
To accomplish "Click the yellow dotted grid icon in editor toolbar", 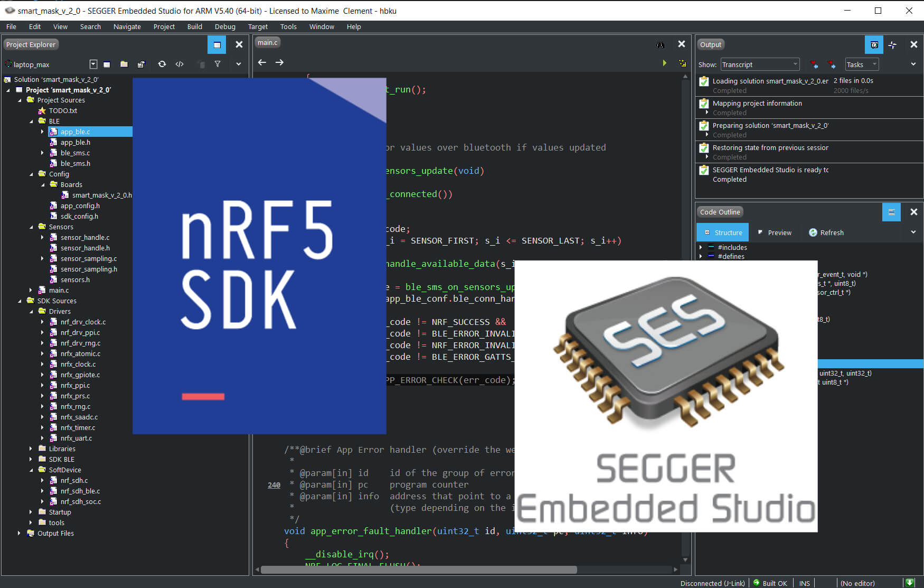I will click(683, 63).
